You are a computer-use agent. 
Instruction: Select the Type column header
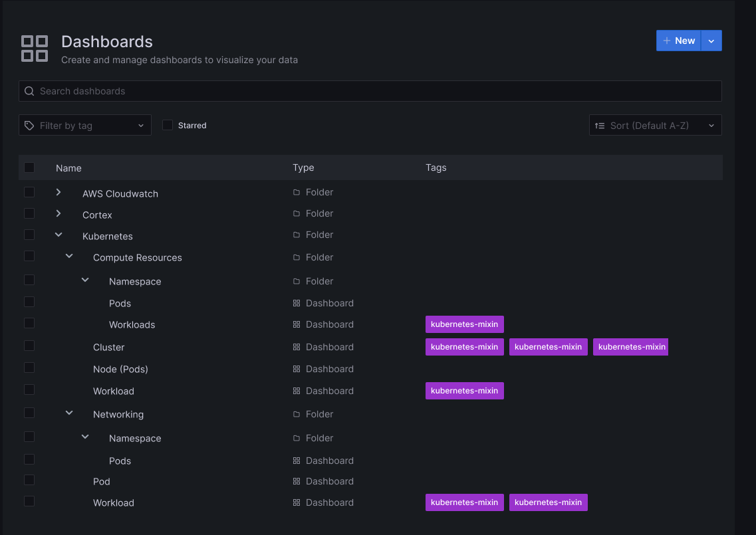303,167
